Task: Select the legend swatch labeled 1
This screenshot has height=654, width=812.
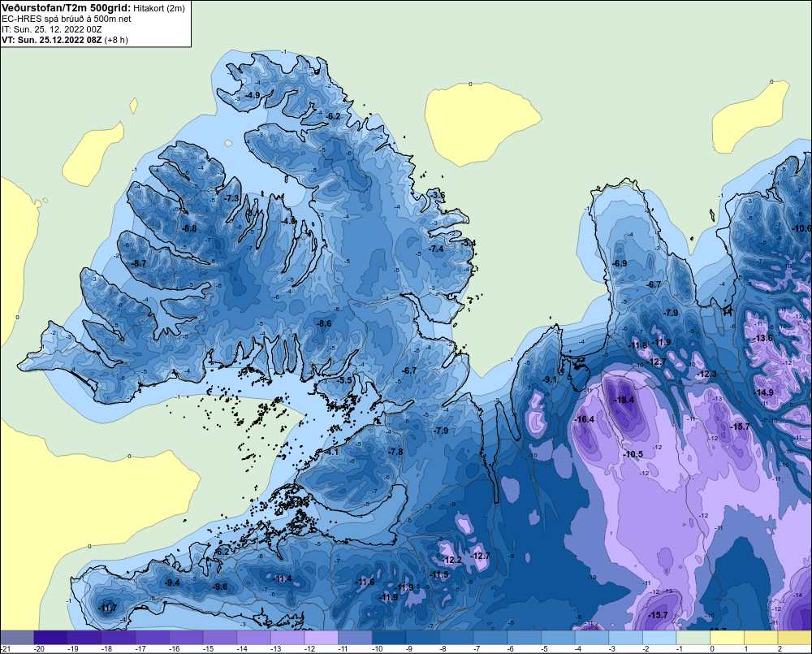Action: [x=762, y=638]
